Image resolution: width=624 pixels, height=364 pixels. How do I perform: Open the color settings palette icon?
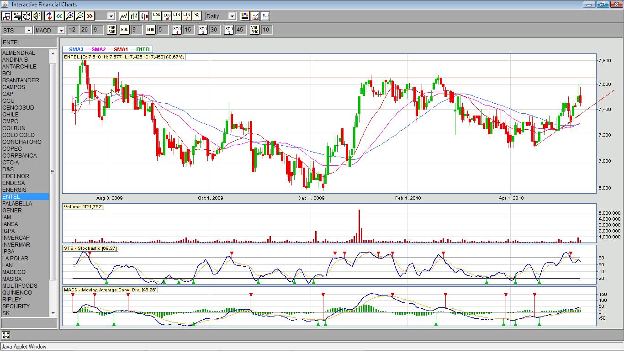point(244,16)
